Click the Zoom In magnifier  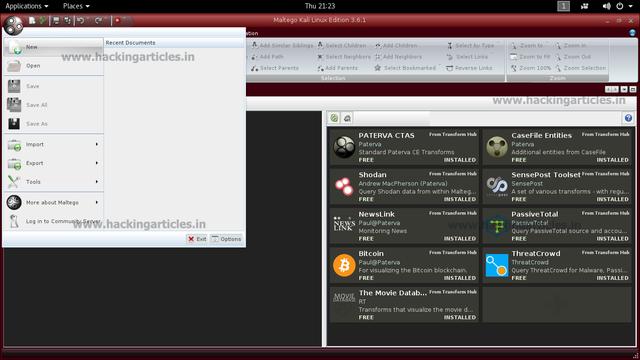[558, 46]
